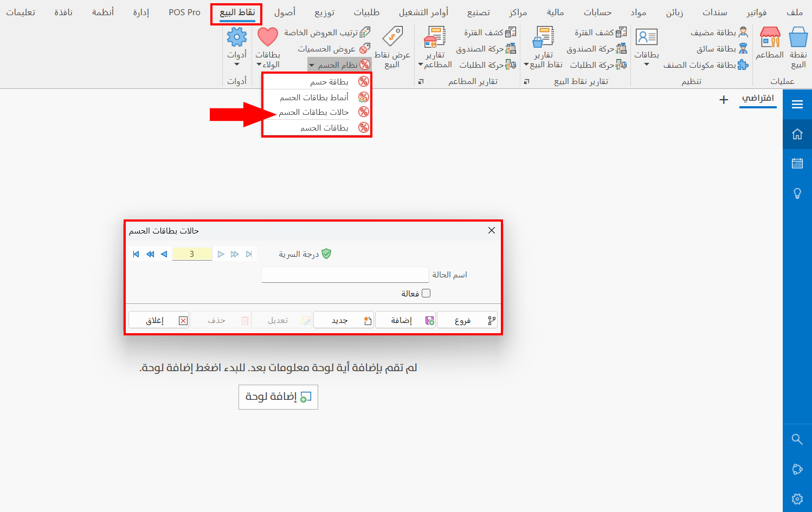The image size is (812, 512).
Task: Switch to the حسابات ribbon tab
Action: (597, 12)
